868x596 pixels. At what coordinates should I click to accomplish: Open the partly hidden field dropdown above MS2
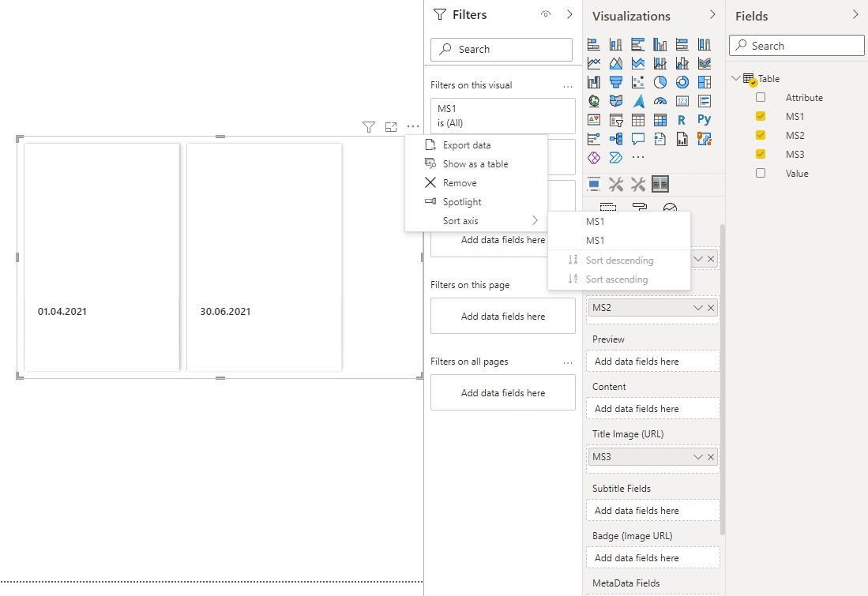coord(697,259)
